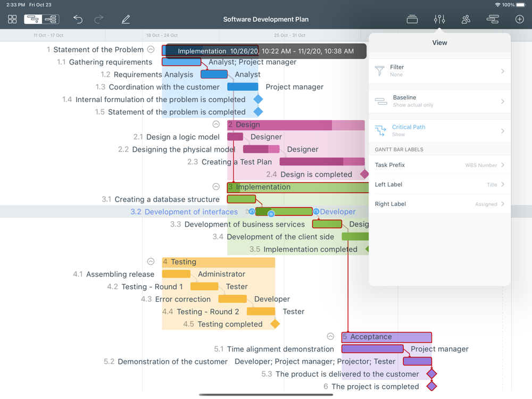Select the Development of interfaces task

point(191,212)
